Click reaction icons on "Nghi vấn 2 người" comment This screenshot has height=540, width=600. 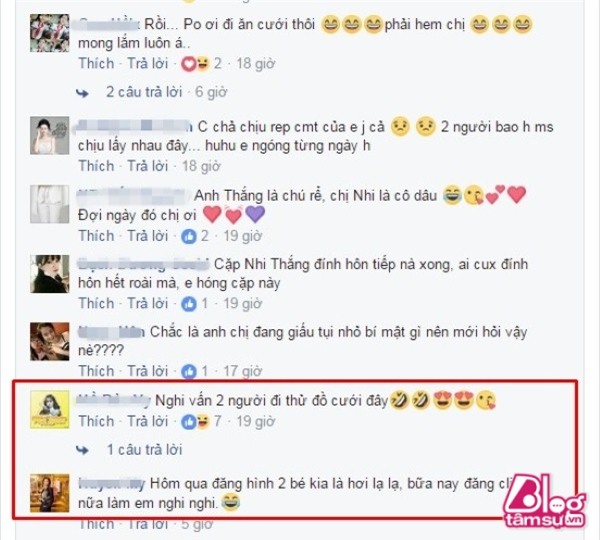[196, 421]
